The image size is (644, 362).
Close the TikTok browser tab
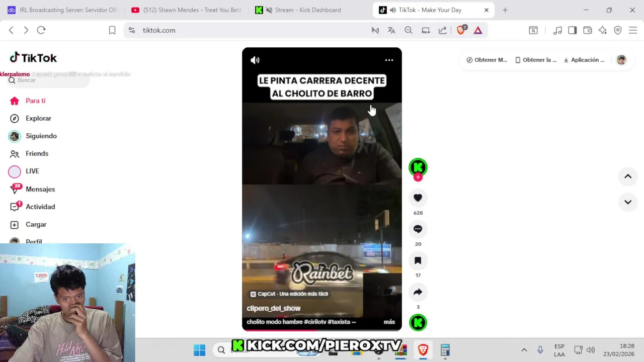click(x=486, y=10)
